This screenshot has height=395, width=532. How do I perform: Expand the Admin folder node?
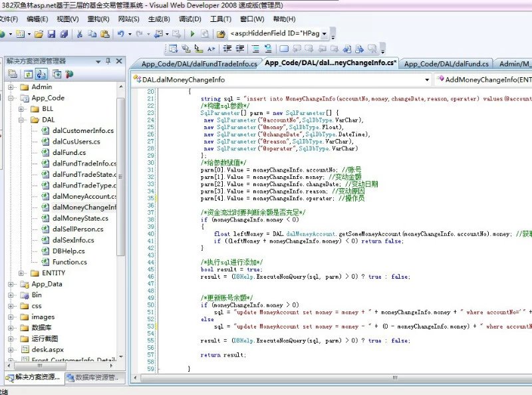(11, 87)
